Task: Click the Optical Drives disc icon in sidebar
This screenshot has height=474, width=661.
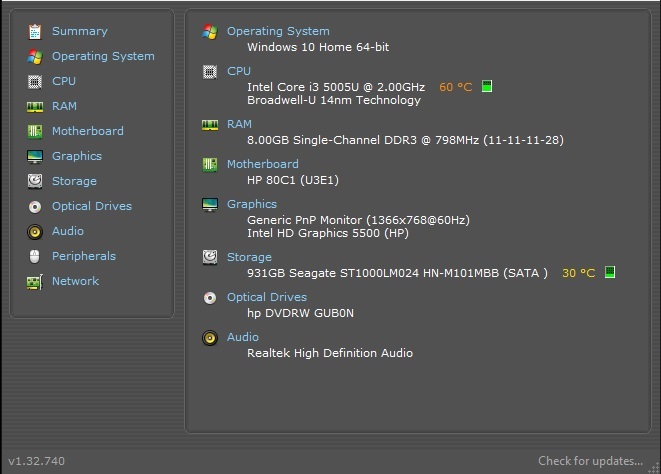Action: coord(35,207)
